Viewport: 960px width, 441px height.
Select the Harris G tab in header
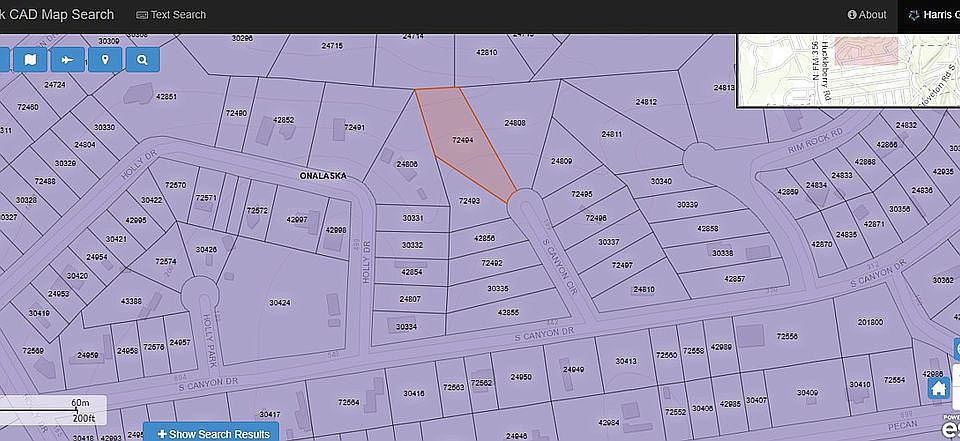(x=929, y=15)
